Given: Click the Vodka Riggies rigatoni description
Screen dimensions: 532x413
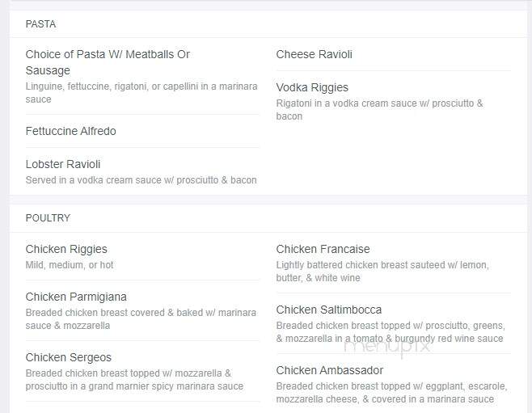Looking at the screenshot, I should [379, 110].
